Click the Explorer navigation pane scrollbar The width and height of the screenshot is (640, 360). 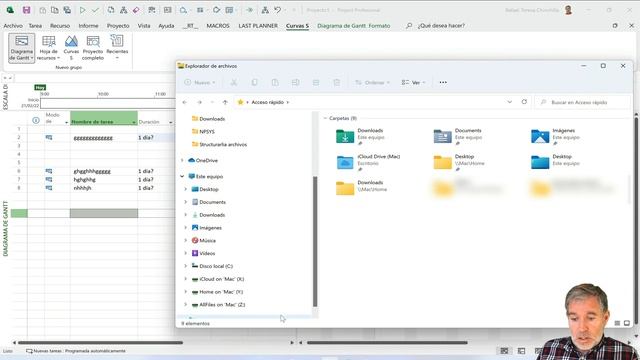pos(315,241)
